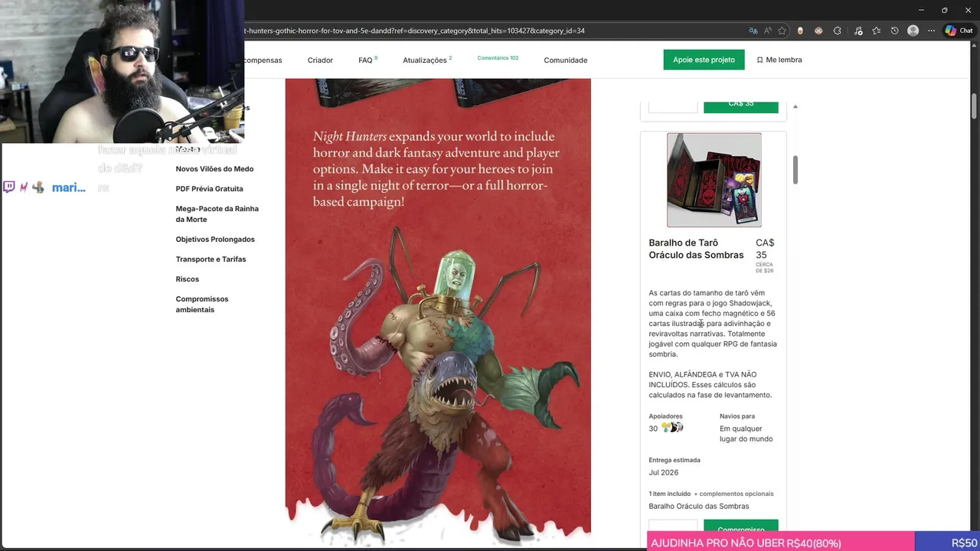Go to PDF Prévia Gratuita section
Screen dimensions: 980x551
[209, 188]
